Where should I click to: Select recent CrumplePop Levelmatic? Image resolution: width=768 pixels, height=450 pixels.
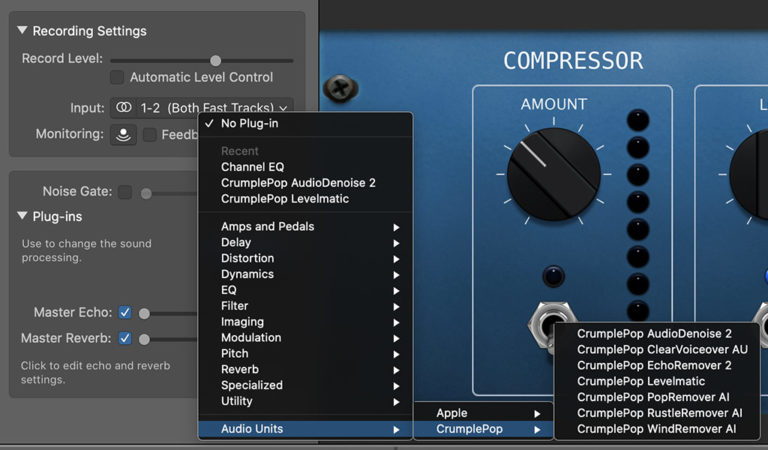pyautogui.click(x=306, y=199)
